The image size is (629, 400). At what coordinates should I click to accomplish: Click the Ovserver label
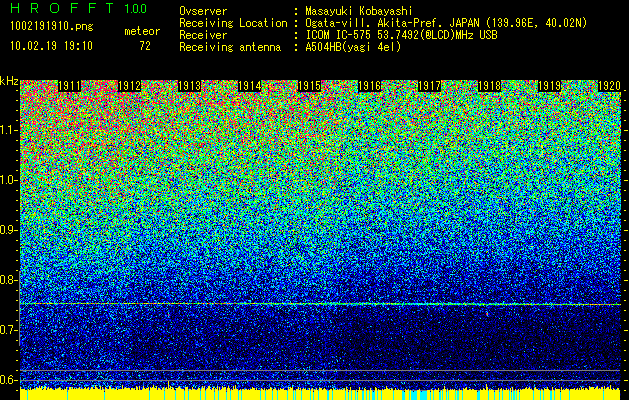click(x=203, y=11)
